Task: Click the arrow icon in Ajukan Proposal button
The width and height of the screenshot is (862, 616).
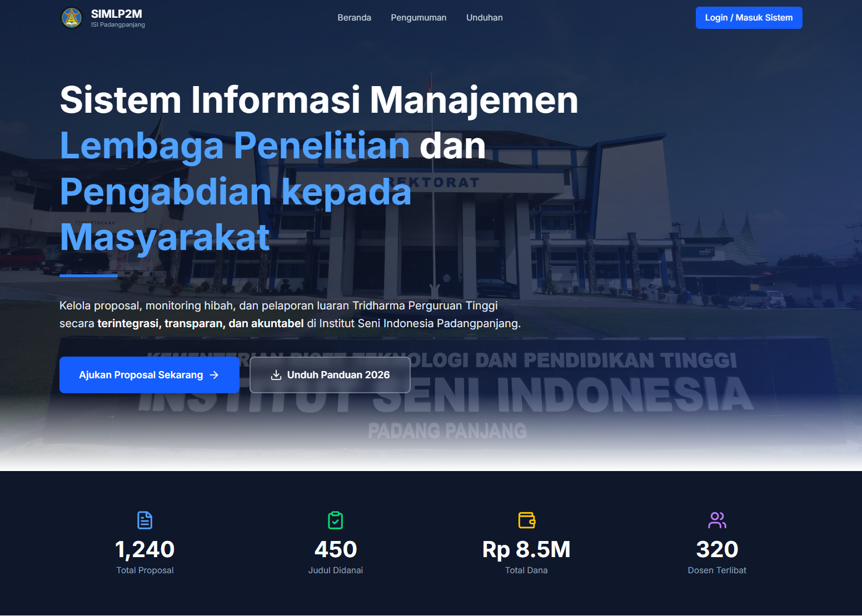Action: coord(215,375)
